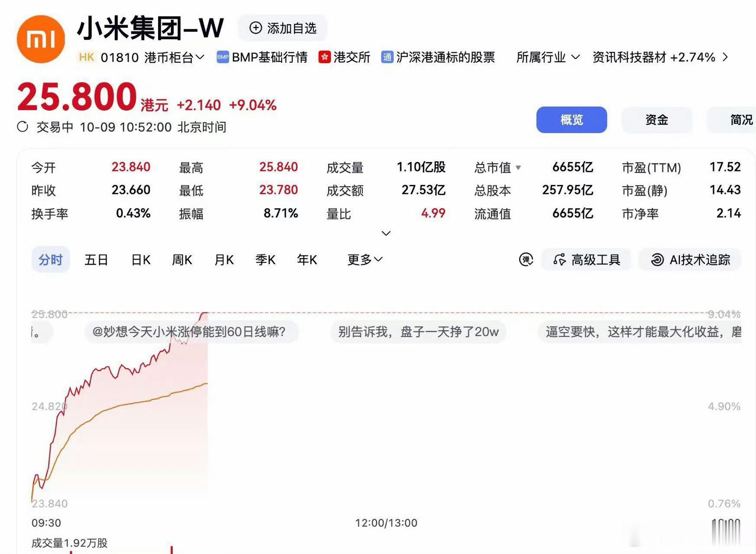Select the 分时 intraday chart tab
This screenshot has height=554, width=756.
(x=51, y=260)
